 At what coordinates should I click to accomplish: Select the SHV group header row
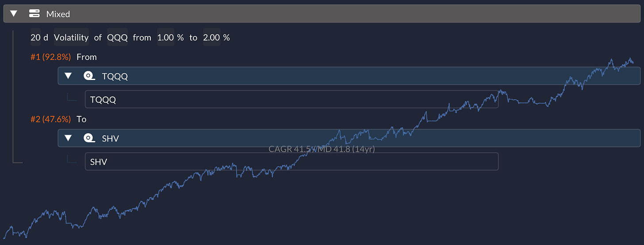pos(349,138)
